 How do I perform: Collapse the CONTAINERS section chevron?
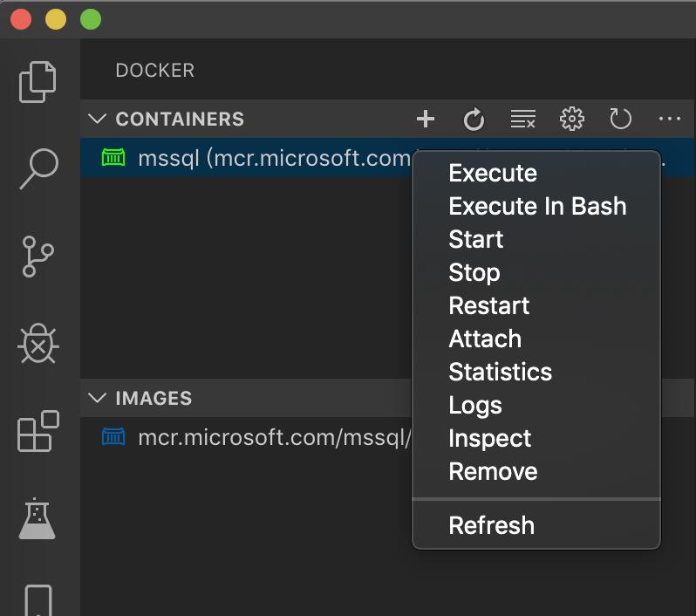click(x=97, y=119)
